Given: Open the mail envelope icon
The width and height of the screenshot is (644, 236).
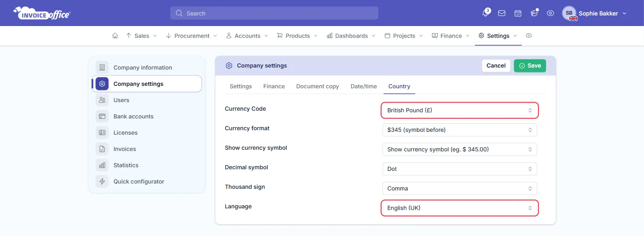Looking at the screenshot, I should click(502, 13).
